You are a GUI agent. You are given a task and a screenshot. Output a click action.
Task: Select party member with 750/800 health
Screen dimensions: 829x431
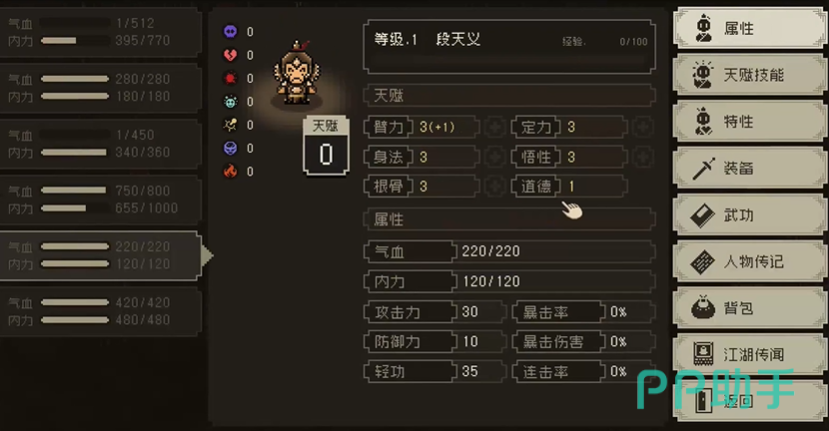100,199
